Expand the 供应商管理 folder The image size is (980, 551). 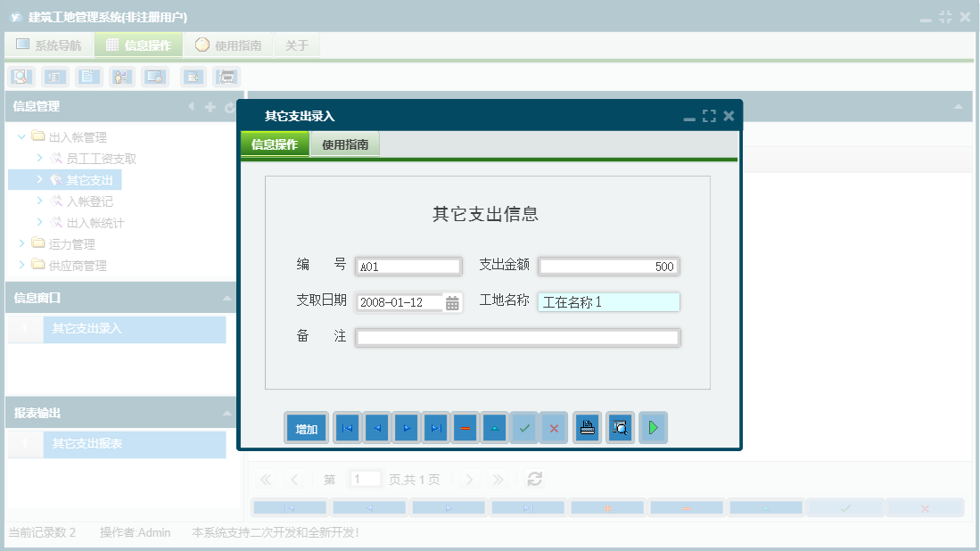pos(21,264)
